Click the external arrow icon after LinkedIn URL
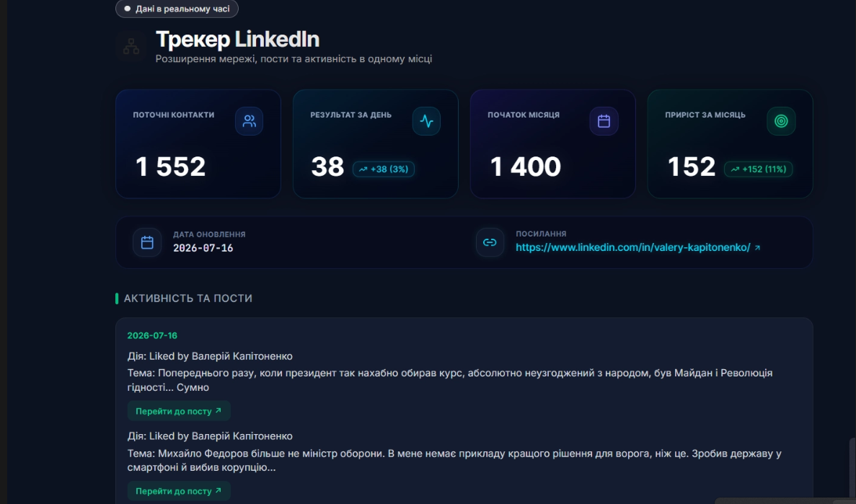Viewport: 856px width, 504px height. point(757,248)
